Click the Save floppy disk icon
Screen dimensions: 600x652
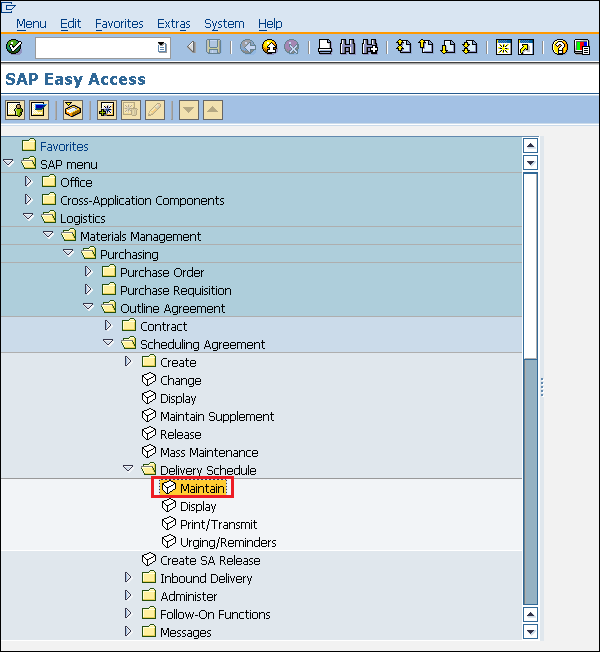(x=214, y=47)
